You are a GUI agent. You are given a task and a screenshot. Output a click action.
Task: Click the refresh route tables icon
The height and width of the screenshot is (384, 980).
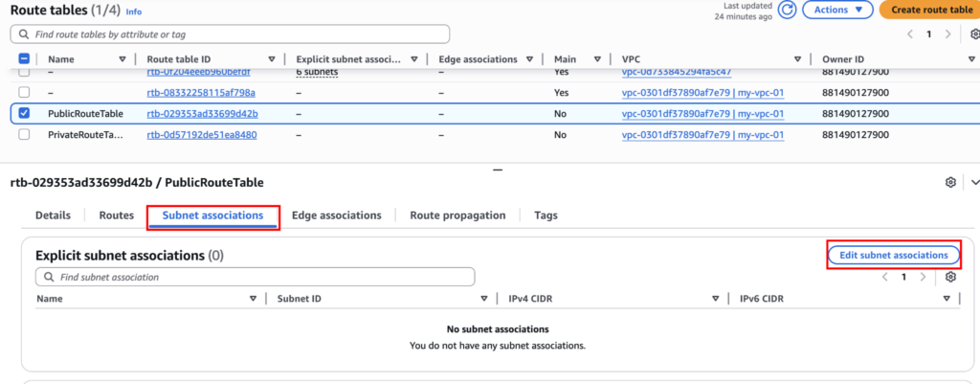(788, 10)
